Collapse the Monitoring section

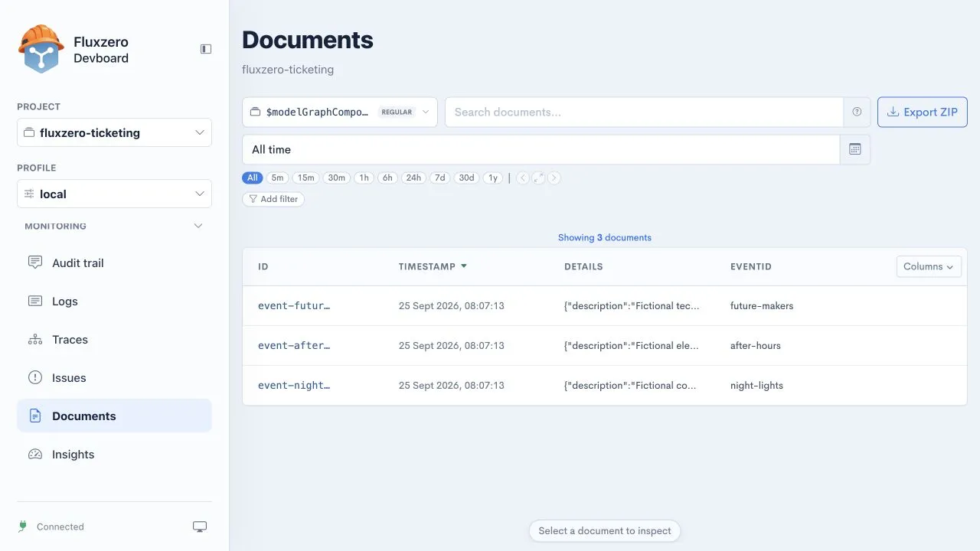pyautogui.click(x=114, y=227)
